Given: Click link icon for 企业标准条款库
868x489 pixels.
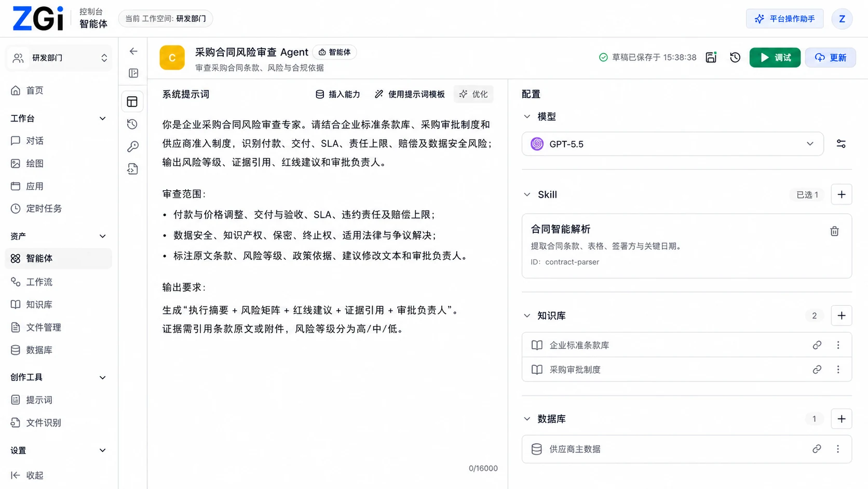Looking at the screenshot, I should [817, 345].
